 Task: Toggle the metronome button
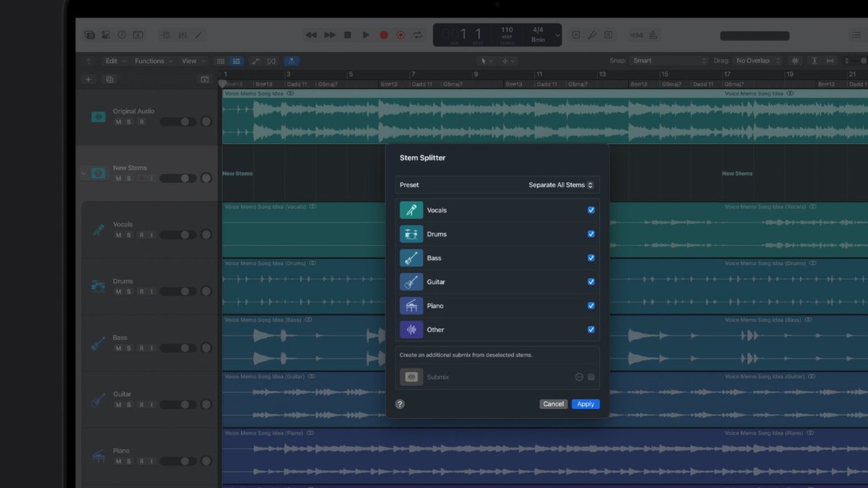point(653,35)
